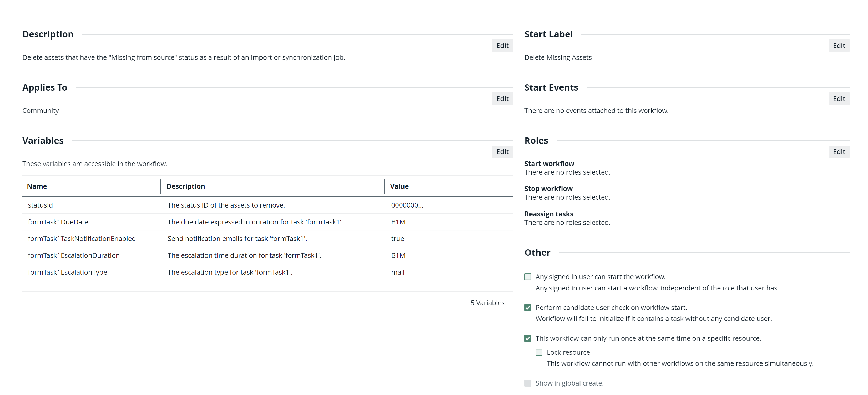Click 'Delete Missing Assets' start label text
868x395 pixels.
[558, 57]
